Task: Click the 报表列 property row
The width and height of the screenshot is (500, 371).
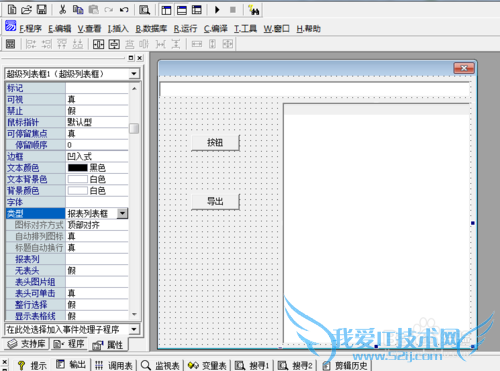Action: (67, 259)
